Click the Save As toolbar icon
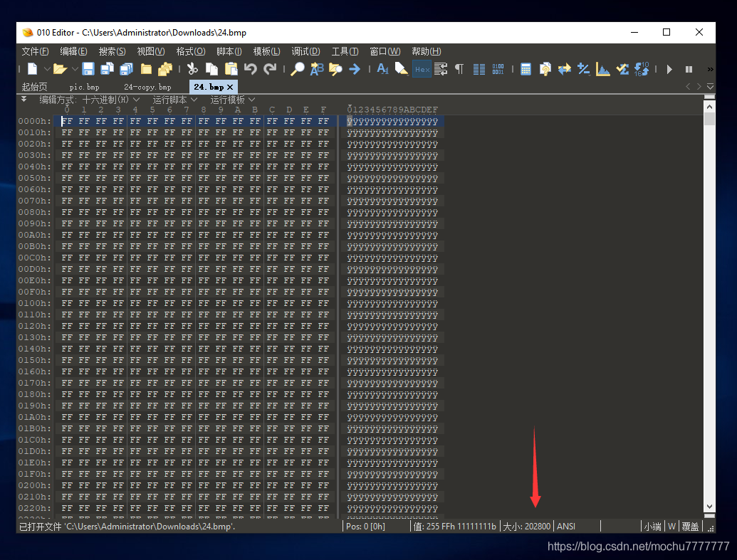 (107, 69)
